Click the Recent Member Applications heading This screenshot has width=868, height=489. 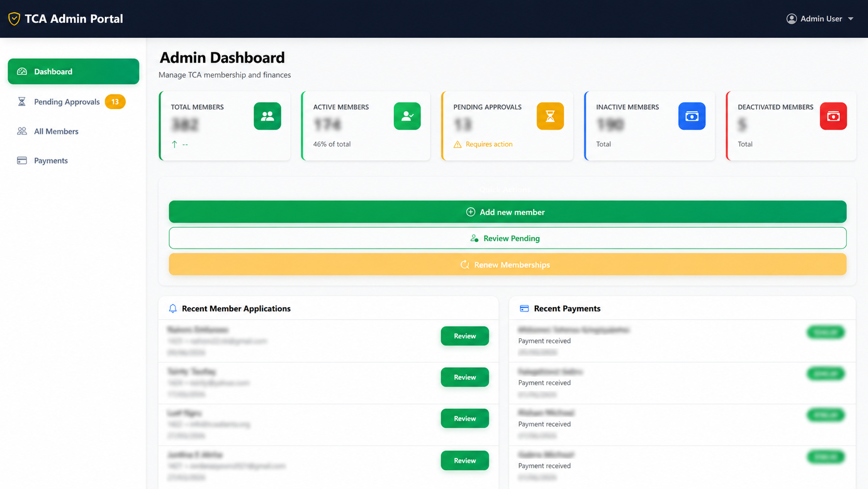pos(236,309)
